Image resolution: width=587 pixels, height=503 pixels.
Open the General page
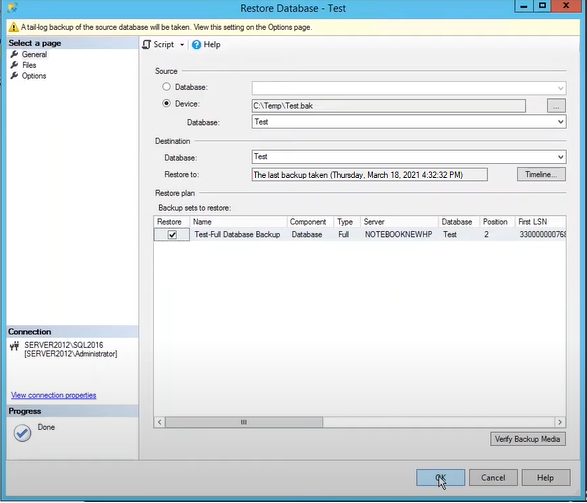34,55
